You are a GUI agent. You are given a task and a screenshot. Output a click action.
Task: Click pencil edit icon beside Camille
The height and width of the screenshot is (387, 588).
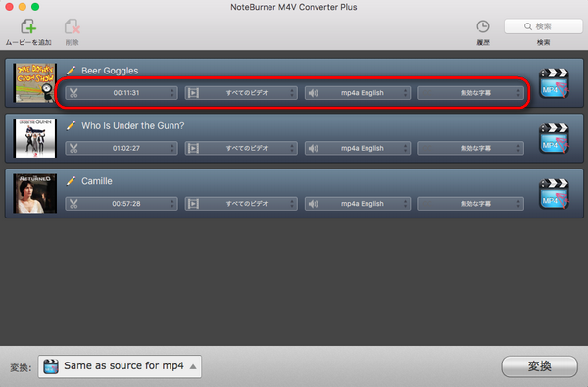click(71, 180)
